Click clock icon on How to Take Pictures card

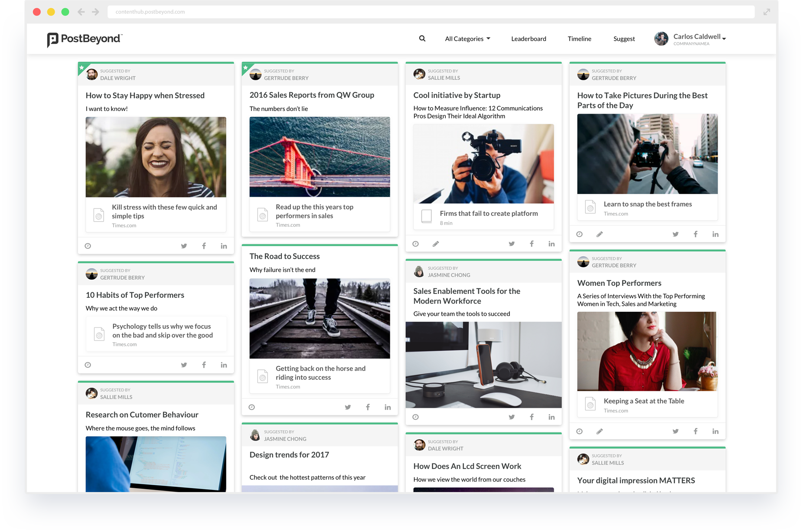click(579, 234)
